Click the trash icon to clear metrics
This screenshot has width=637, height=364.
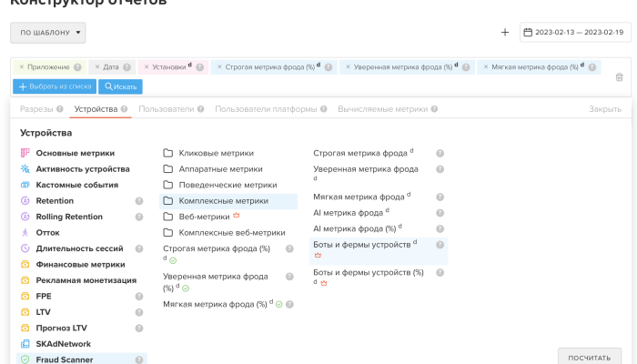(x=619, y=77)
